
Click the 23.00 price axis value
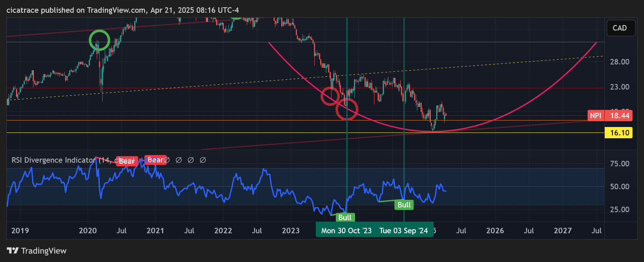[620, 87]
